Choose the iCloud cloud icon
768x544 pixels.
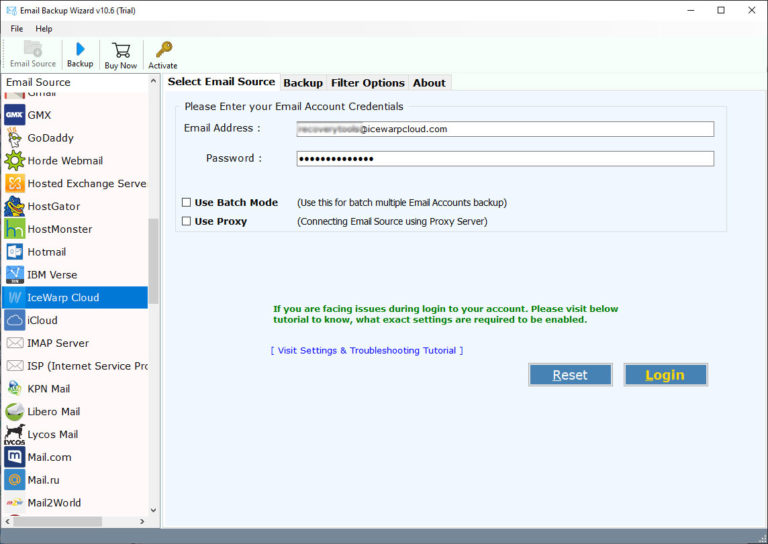pyautogui.click(x=15, y=320)
